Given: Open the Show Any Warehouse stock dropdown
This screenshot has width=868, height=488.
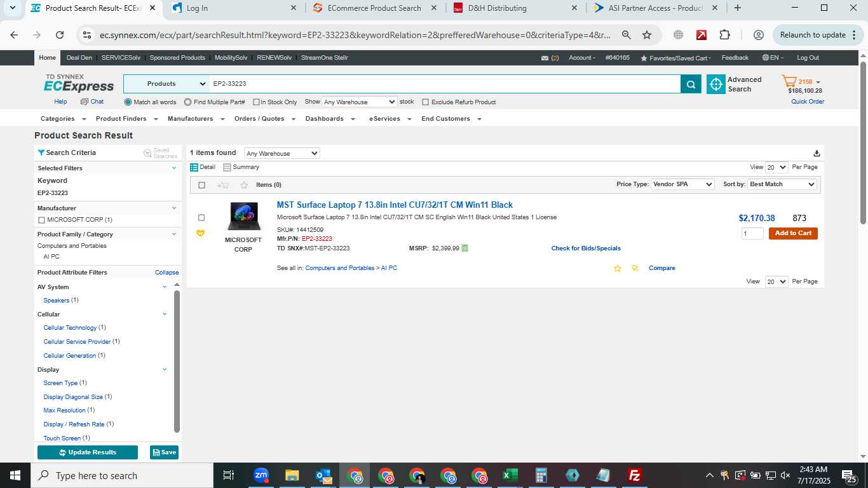Looking at the screenshot, I should click(359, 102).
